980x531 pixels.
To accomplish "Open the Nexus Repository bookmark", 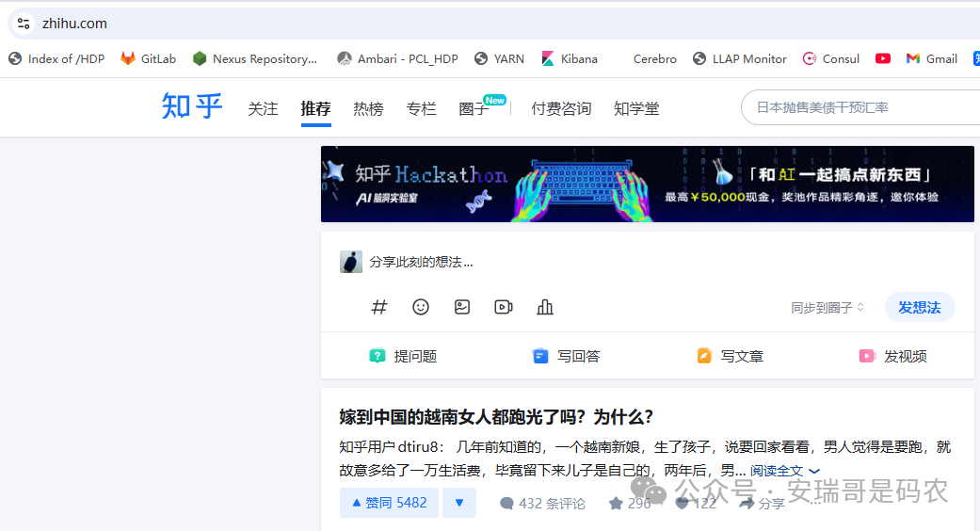I will click(x=255, y=58).
